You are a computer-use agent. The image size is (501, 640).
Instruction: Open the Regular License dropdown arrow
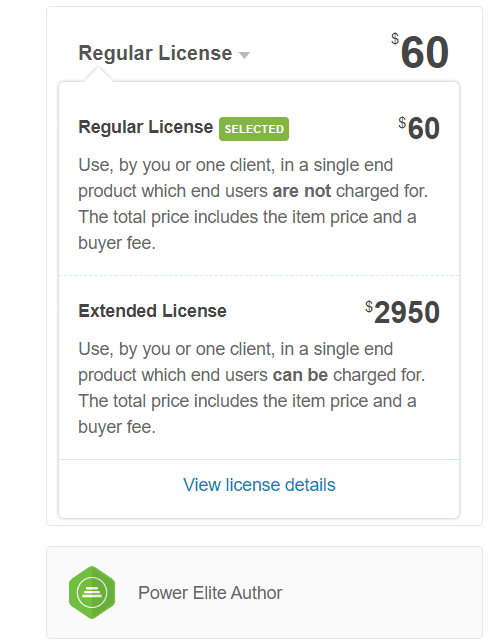(244, 55)
